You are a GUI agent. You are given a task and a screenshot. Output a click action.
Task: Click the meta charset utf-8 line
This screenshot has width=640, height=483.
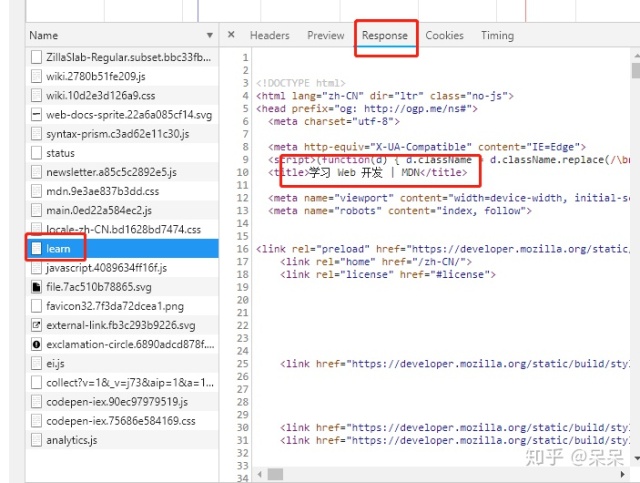333,121
